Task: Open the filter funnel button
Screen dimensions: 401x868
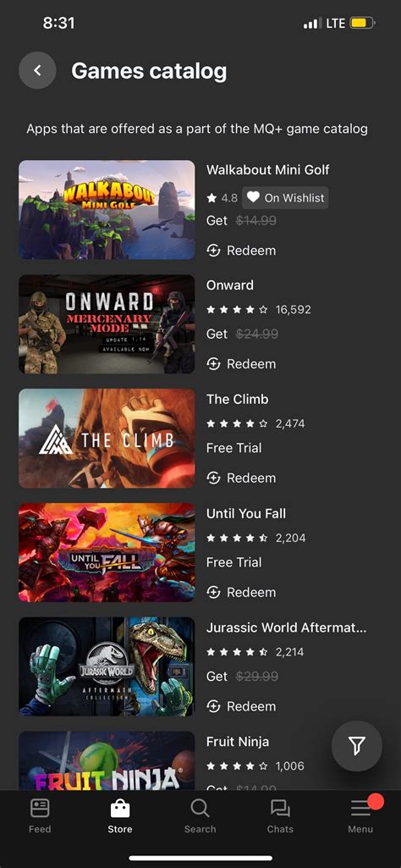Action: [357, 746]
